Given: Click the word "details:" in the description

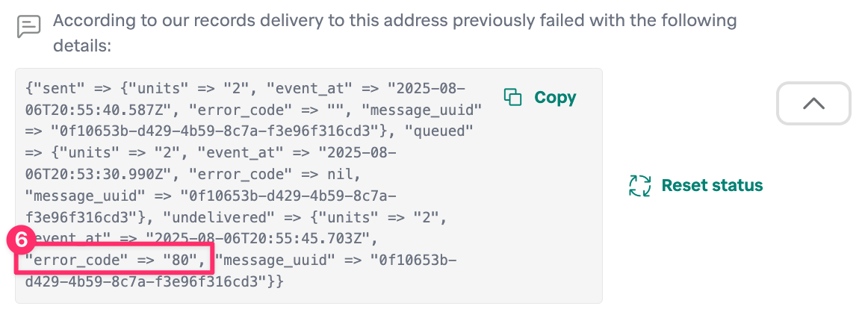Looking at the screenshot, I should point(81,46).
